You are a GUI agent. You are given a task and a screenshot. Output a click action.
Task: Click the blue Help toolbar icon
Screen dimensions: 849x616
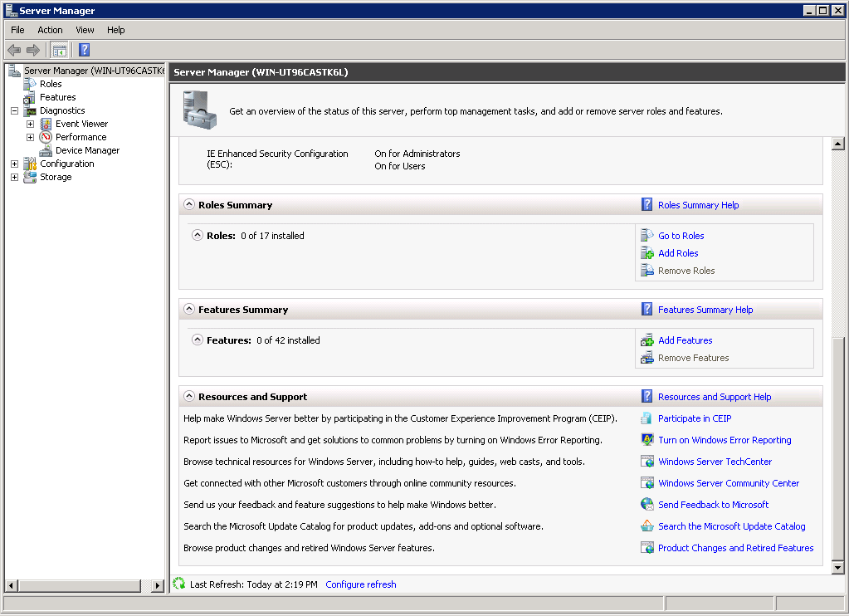point(84,50)
